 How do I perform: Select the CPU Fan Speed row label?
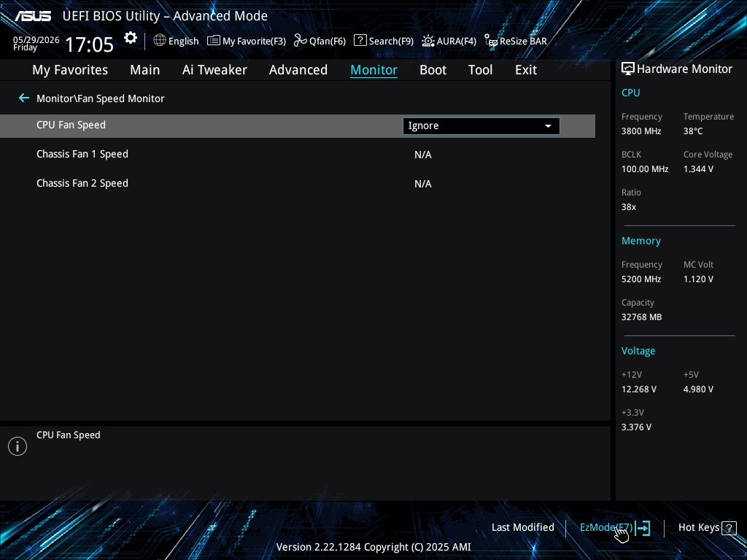pyautogui.click(x=71, y=125)
